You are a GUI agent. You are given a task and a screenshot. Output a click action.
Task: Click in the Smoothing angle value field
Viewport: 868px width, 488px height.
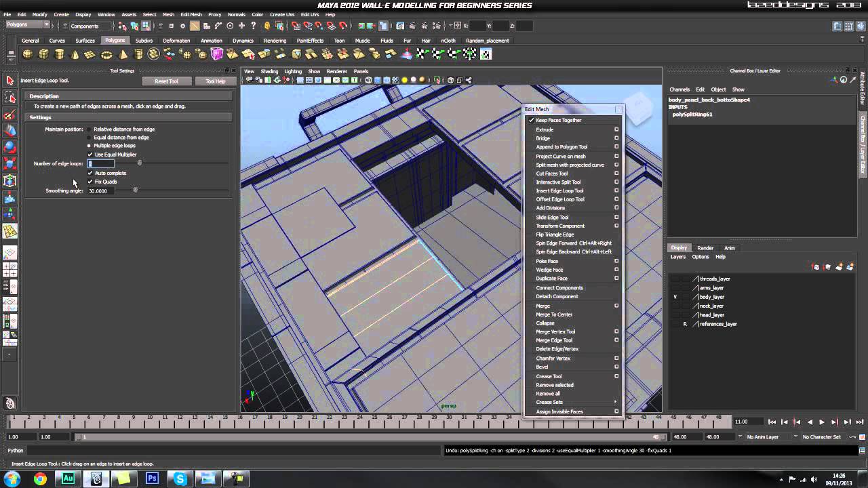(100, 190)
